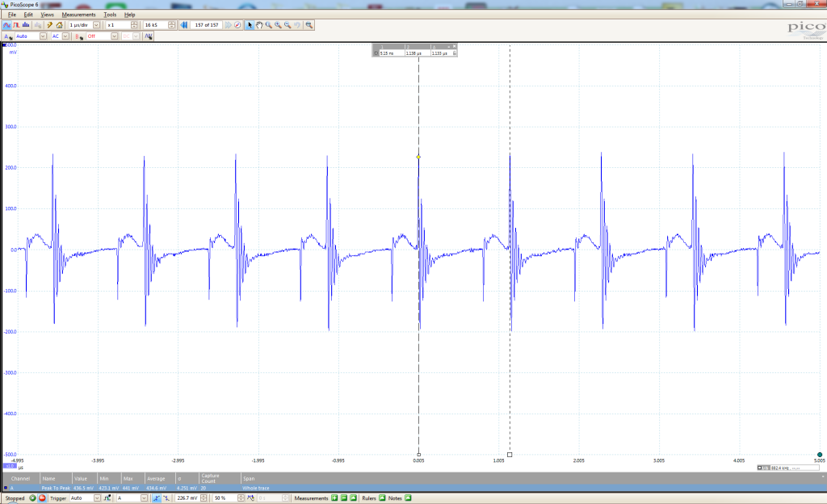Viewport: 827px width, 504px height.
Task: Select the zoom window magnifier tool
Action: point(269,25)
